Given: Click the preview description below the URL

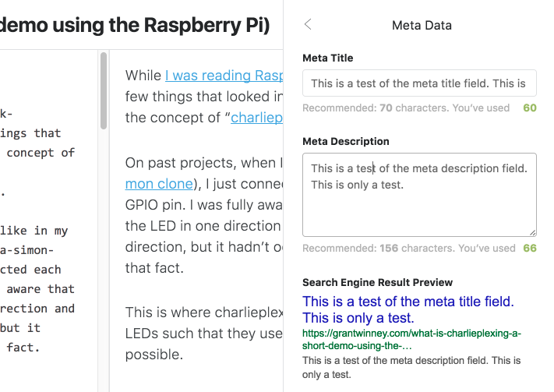Looking at the screenshot, I should point(410,367).
